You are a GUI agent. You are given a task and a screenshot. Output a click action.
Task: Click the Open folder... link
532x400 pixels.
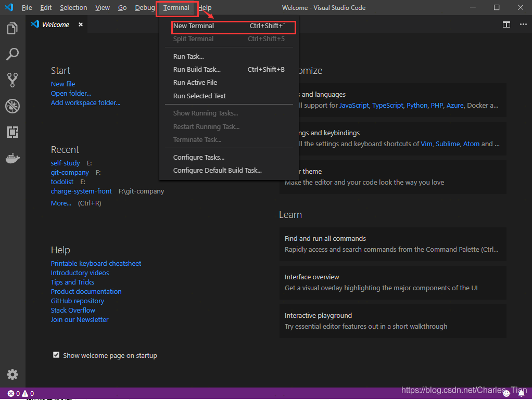click(x=71, y=93)
